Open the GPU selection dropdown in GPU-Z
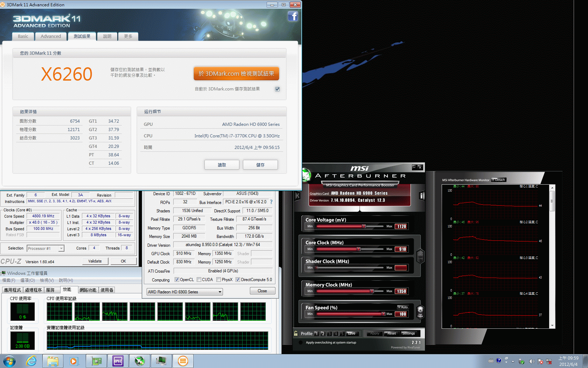This screenshot has width=588, height=368. click(x=184, y=292)
